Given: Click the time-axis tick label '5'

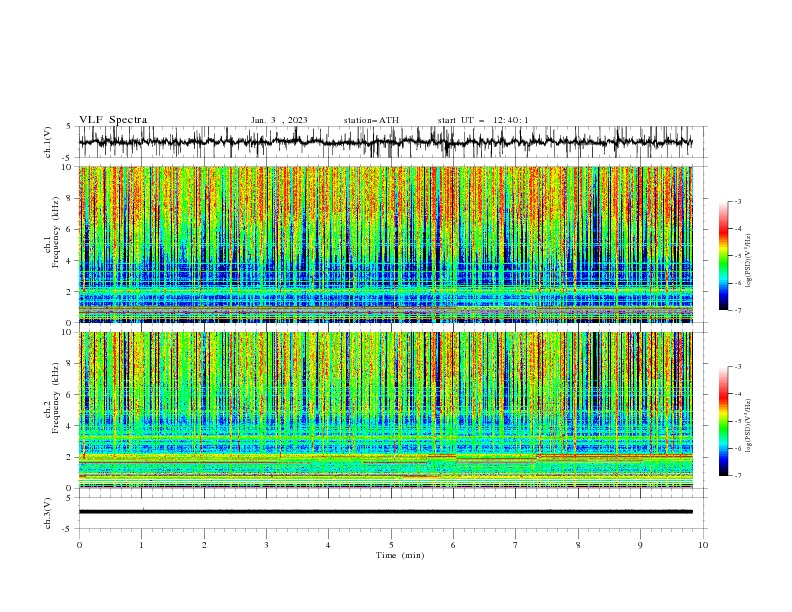Looking at the screenshot, I should pyautogui.click(x=391, y=545).
